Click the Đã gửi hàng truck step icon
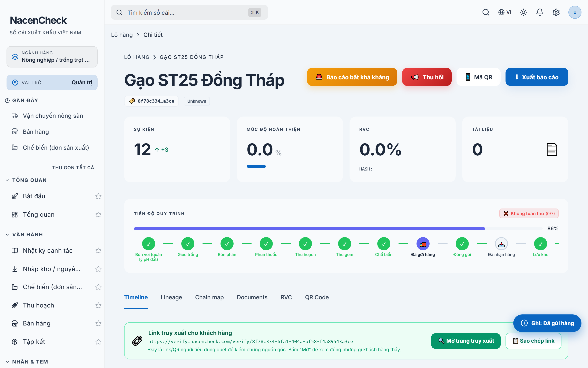Viewport: 588px width, 368px height. pyautogui.click(x=423, y=244)
